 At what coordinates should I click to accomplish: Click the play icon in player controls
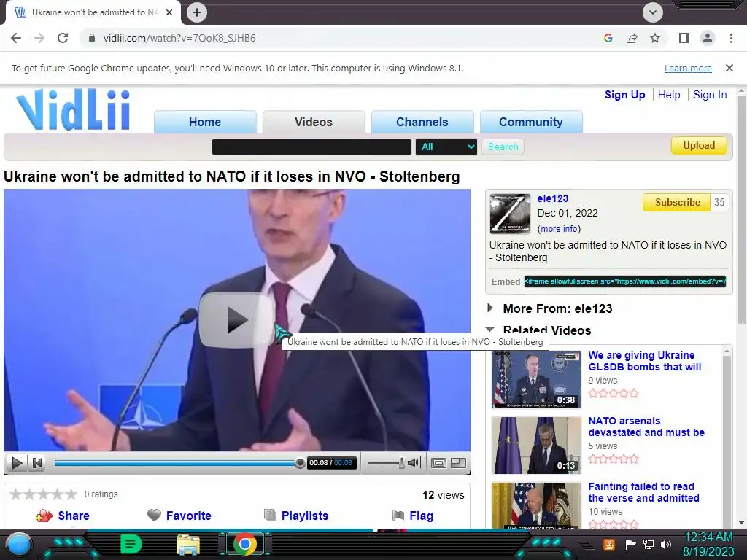17,463
